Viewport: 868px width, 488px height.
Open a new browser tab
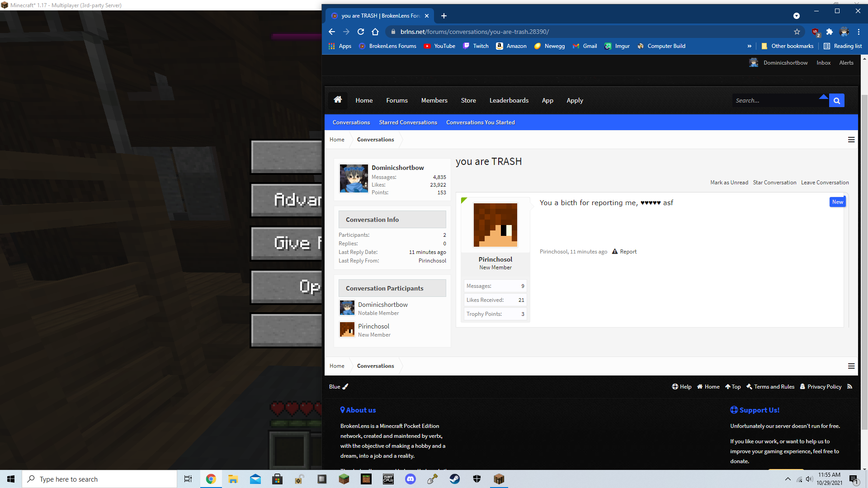[x=444, y=16]
